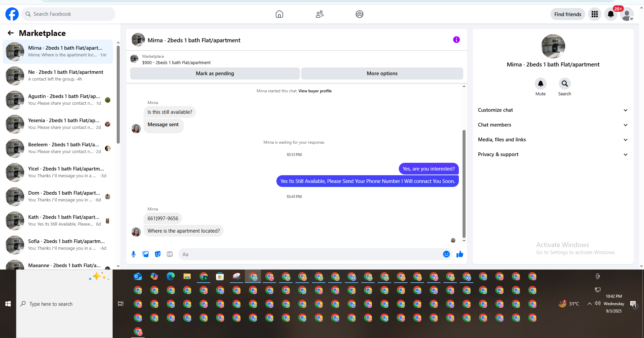Expand the Customize chat section

[x=553, y=110]
